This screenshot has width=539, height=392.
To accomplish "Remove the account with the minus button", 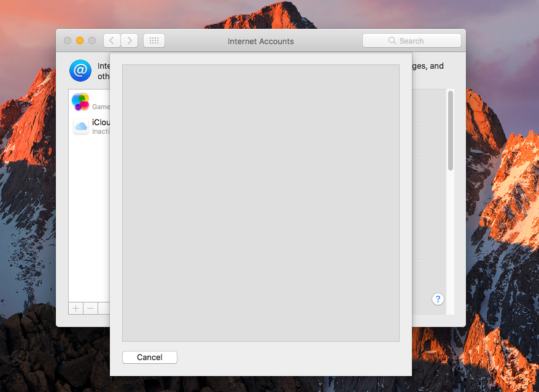I will [91, 308].
